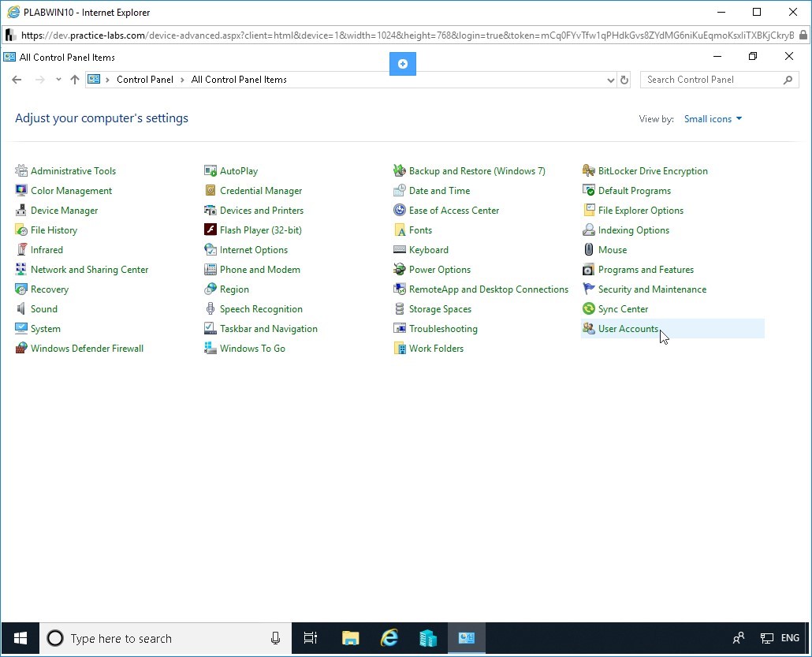This screenshot has height=657, width=812.
Task: Open File Explorer from the taskbar
Action: (351, 638)
